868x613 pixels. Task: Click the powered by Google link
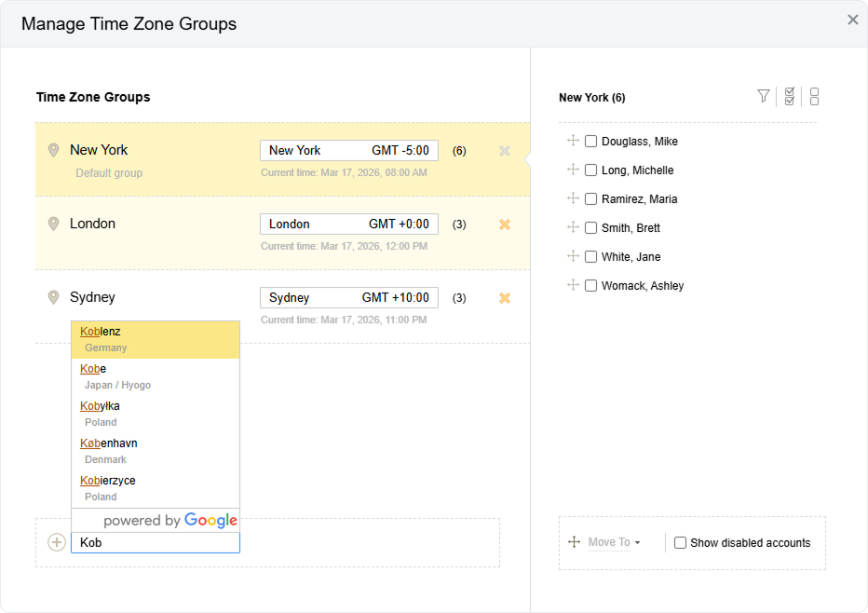[155, 521]
